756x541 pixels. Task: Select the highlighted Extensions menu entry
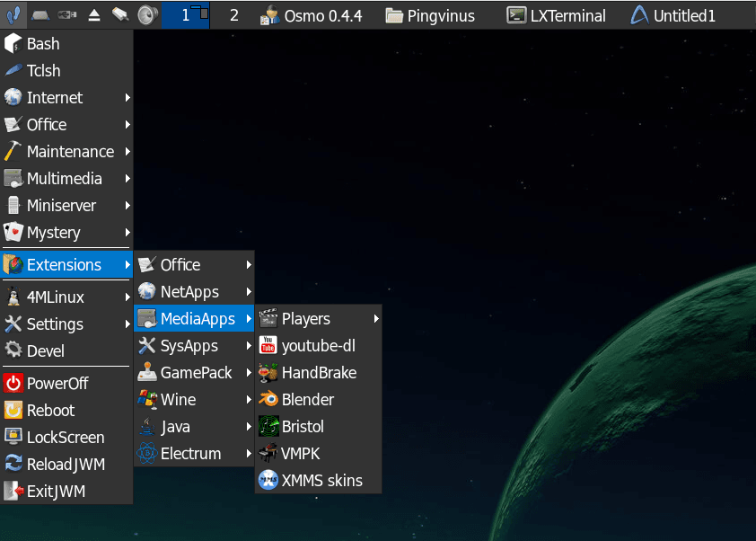tap(66, 265)
